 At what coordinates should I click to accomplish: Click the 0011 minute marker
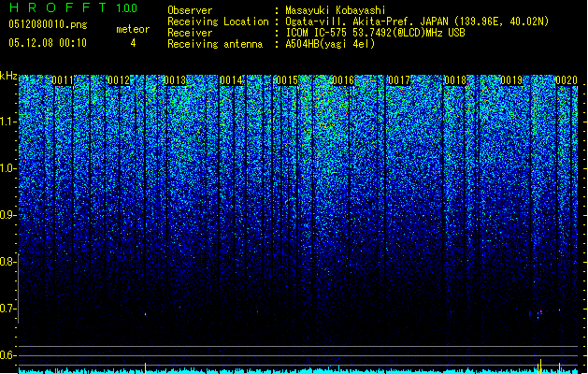(x=63, y=80)
